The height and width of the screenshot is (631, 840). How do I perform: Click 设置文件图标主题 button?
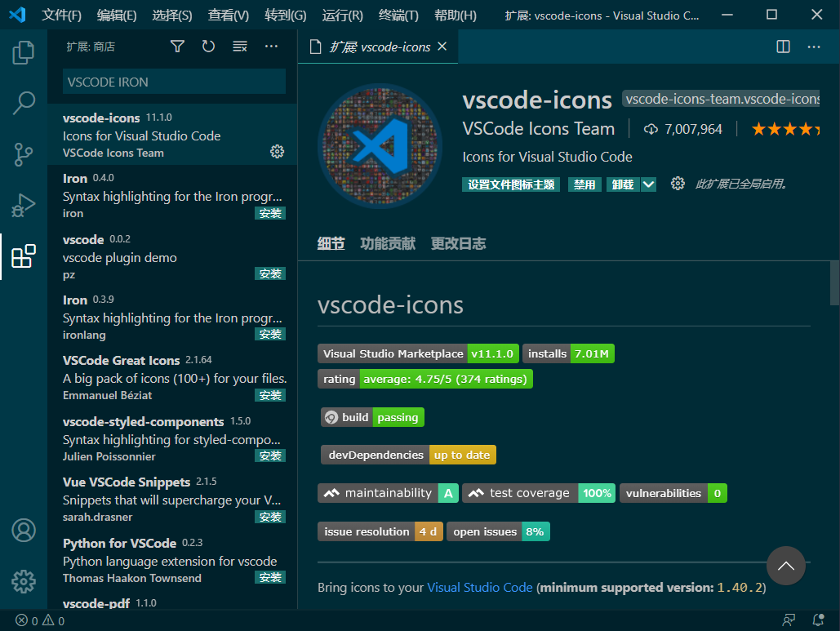point(511,184)
